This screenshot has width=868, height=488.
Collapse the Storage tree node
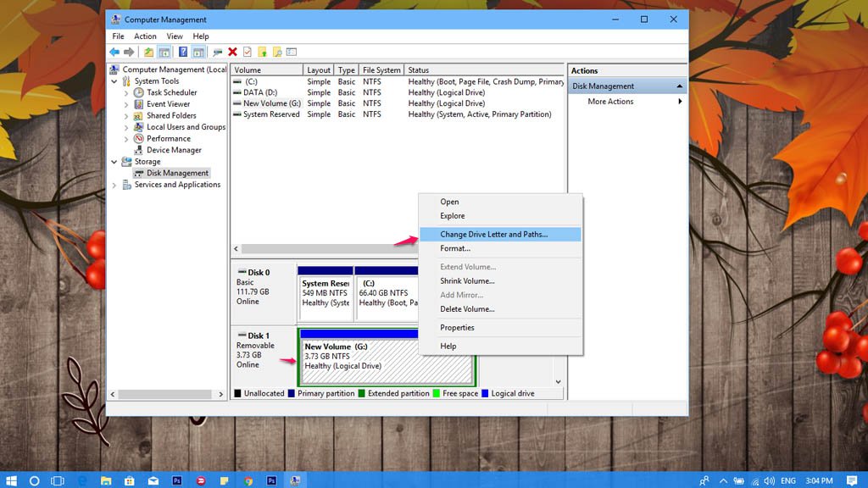click(114, 162)
